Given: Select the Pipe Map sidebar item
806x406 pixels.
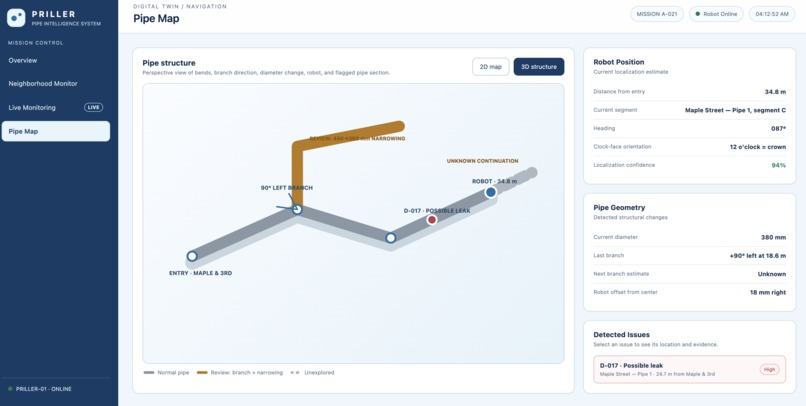Looking at the screenshot, I should [56, 132].
